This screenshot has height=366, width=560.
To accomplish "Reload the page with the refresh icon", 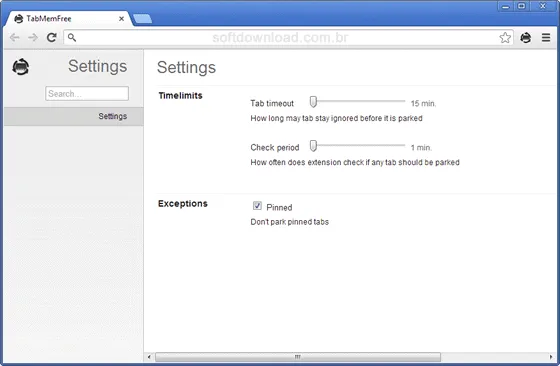I will click(x=52, y=37).
